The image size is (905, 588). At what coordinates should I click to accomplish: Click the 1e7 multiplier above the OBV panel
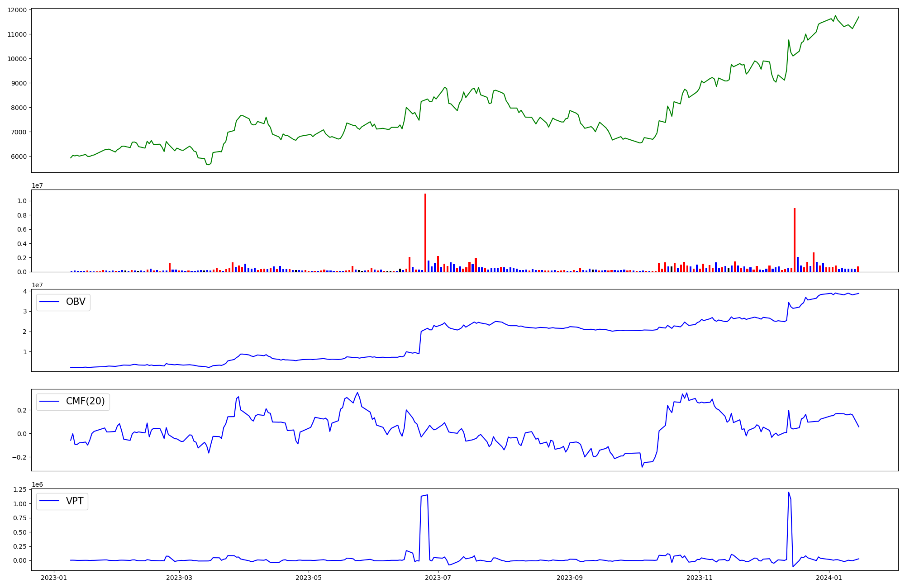click(x=37, y=285)
